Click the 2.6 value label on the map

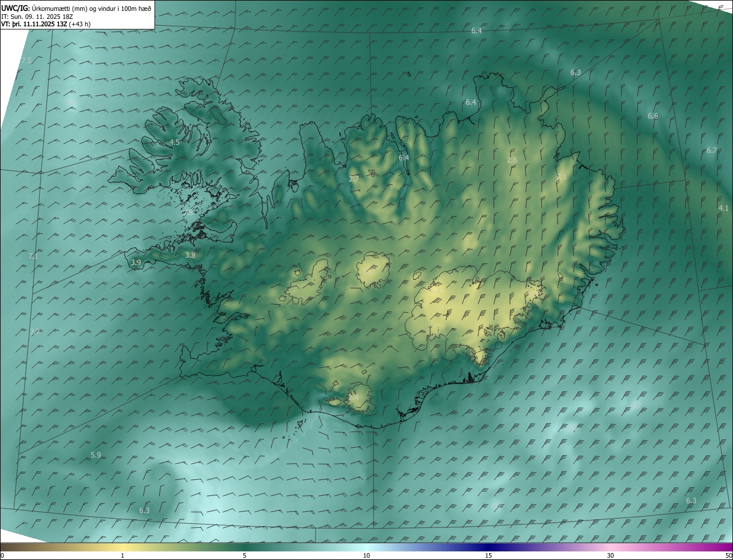(512, 160)
